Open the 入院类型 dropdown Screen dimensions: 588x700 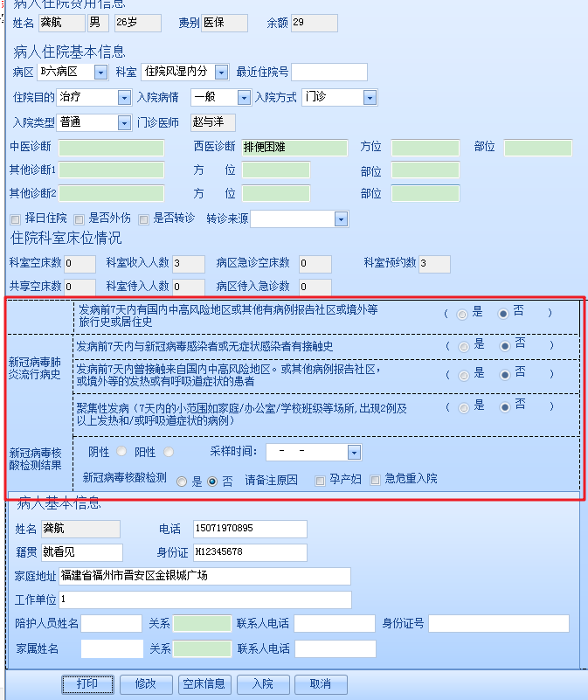[x=124, y=122]
